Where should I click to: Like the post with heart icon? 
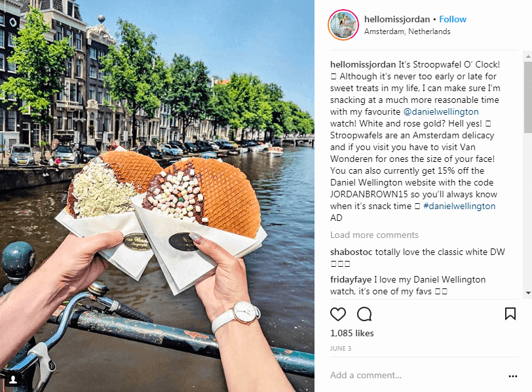pos(338,314)
